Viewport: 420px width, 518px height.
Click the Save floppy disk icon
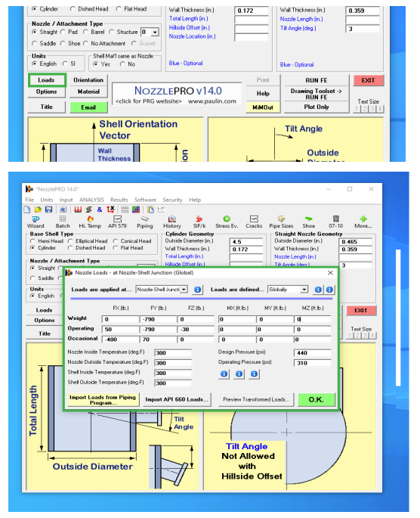49,209
